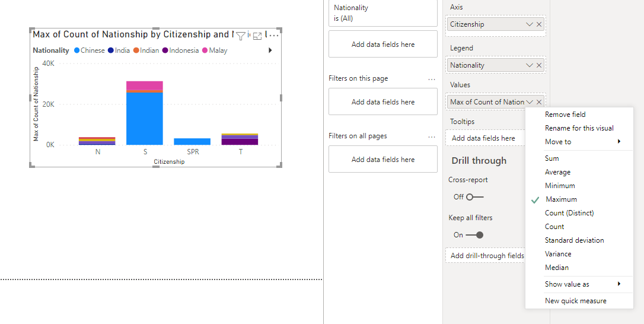The image size is (644, 324).
Task: Remove the Max of Count field with X
Action: click(539, 102)
